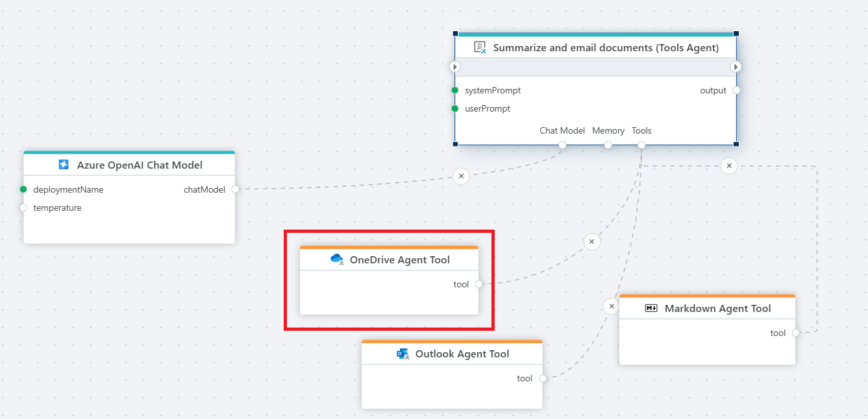The width and height of the screenshot is (868, 419).
Task: Select the Outlook Agent Tool node title
Action: point(462,354)
